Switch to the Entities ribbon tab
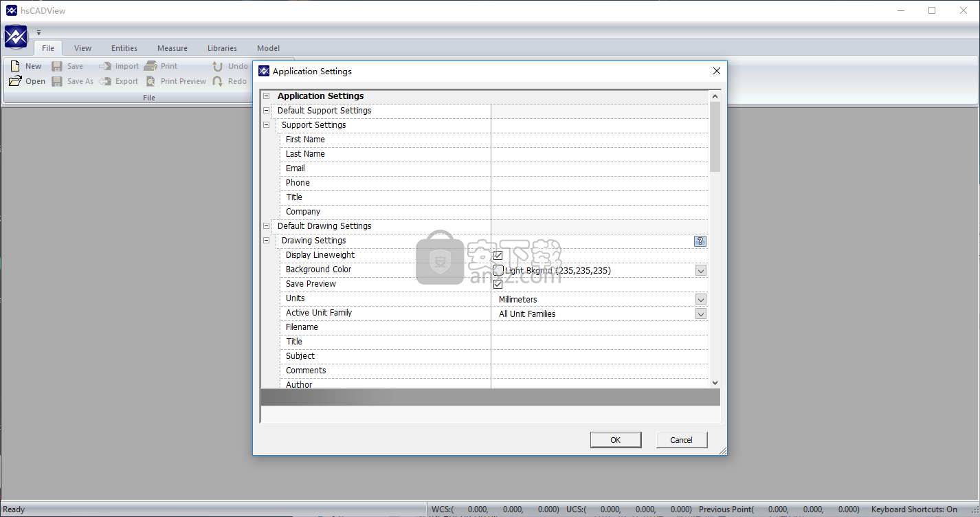Image resolution: width=980 pixels, height=517 pixels. click(x=124, y=48)
